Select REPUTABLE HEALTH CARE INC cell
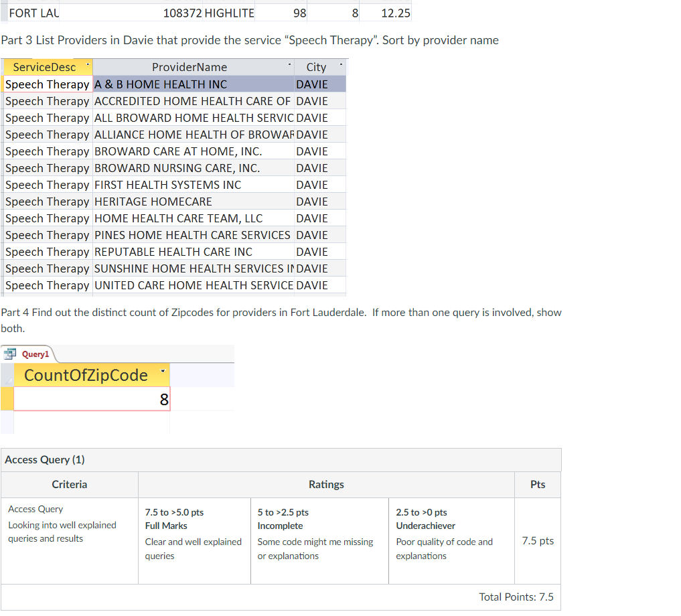 [194, 252]
